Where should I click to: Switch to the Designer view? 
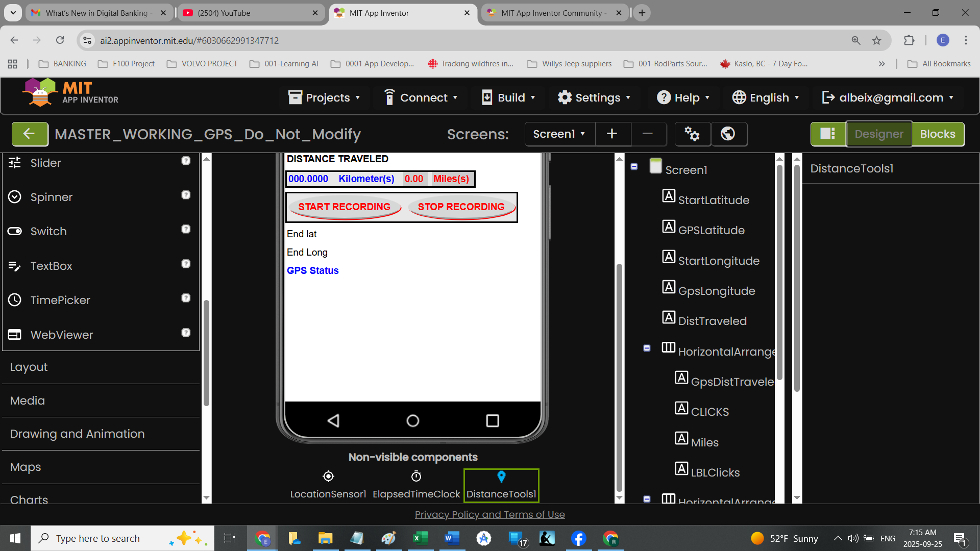point(878,134)
